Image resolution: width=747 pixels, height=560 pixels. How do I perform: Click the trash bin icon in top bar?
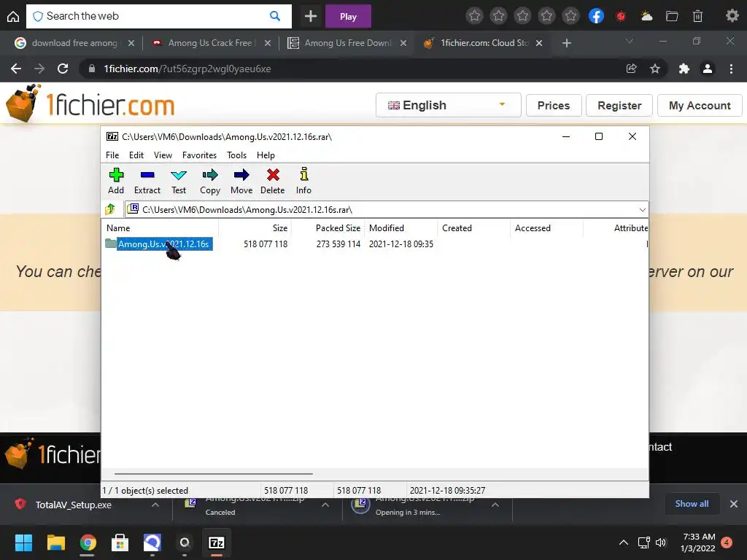click(697, 16)
